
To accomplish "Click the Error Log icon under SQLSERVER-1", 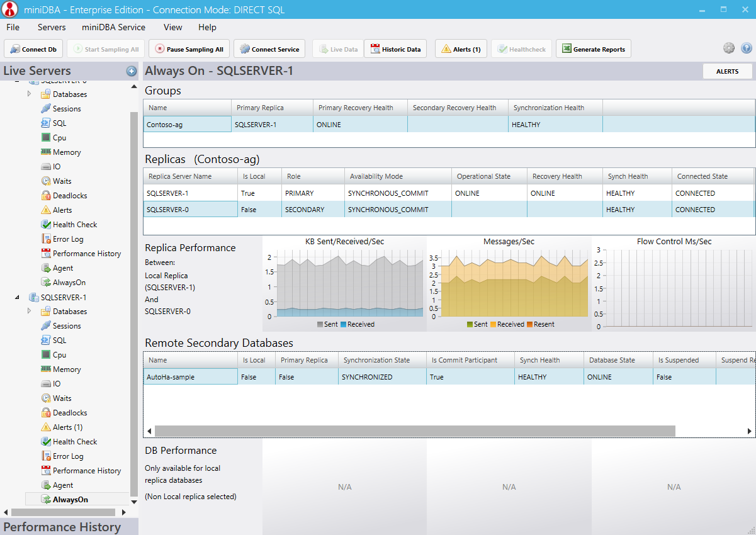I will tap(46, 456).
